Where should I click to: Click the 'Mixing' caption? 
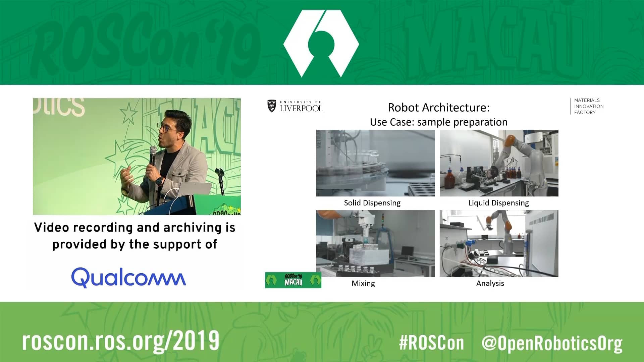click(x=363, y=283)
